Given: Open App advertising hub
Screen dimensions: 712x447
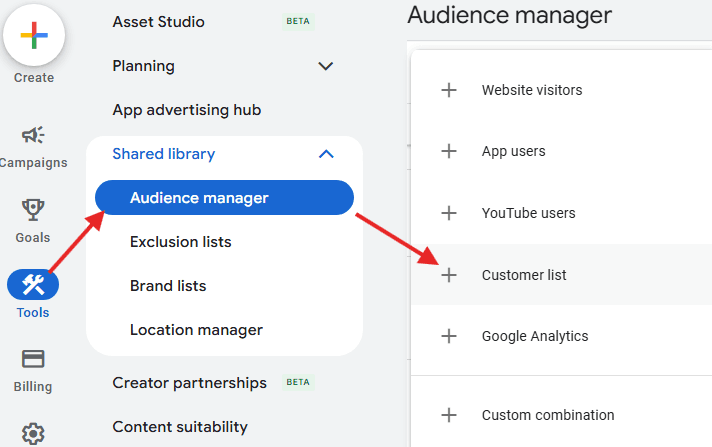Looking at the screenshot, I should tap(186, 110).
